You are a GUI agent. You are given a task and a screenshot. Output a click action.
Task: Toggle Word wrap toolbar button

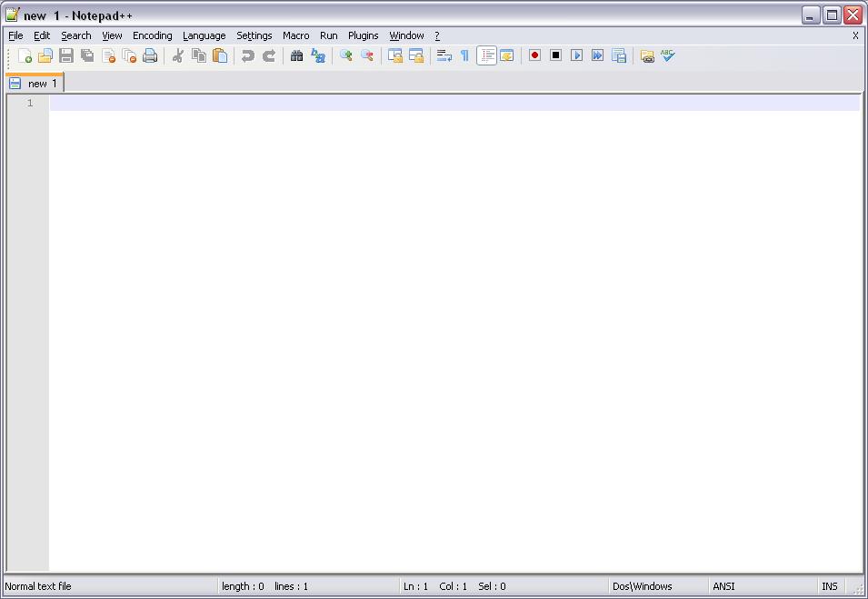[x=444, y=55]
